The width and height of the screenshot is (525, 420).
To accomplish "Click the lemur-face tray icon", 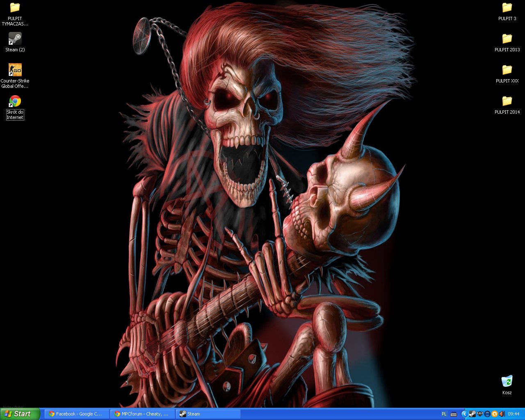I will tap(480, 414).
